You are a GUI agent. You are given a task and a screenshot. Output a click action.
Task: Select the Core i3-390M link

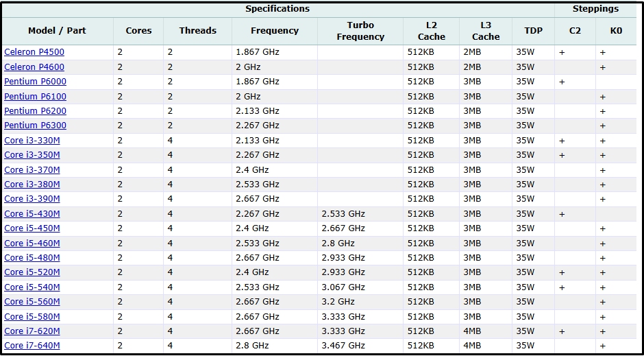pos(32,199)
